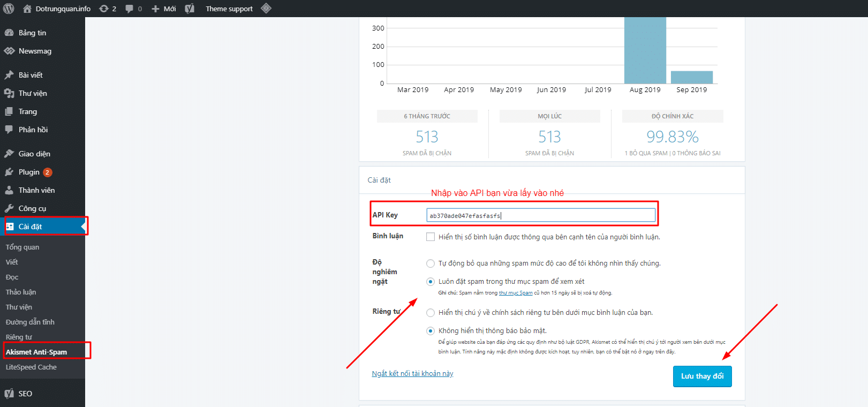This screenshot has width=868, height=407.
Task: Open the site home icon Dotrungquan.info
Action: (27, 9)
